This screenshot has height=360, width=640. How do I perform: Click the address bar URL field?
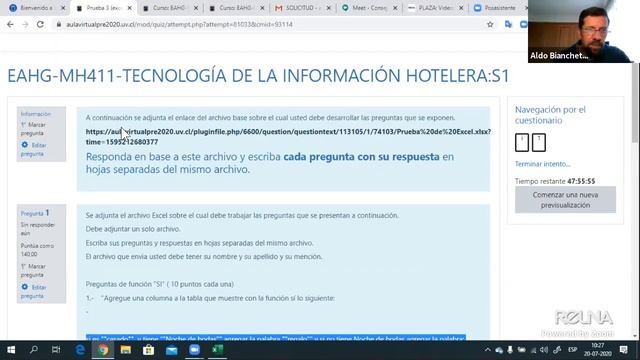point(269,24)
